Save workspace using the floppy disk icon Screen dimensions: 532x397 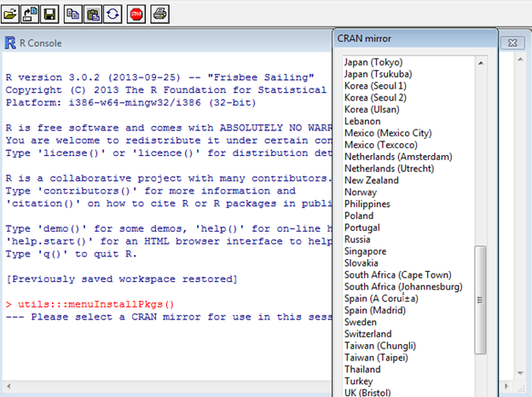(50, 14)
